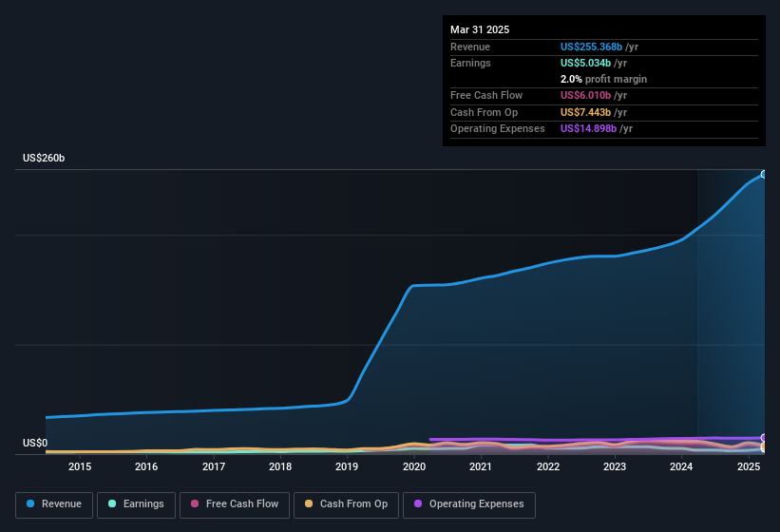Click the Revenue label in tooltip

[x=470, y=47]
